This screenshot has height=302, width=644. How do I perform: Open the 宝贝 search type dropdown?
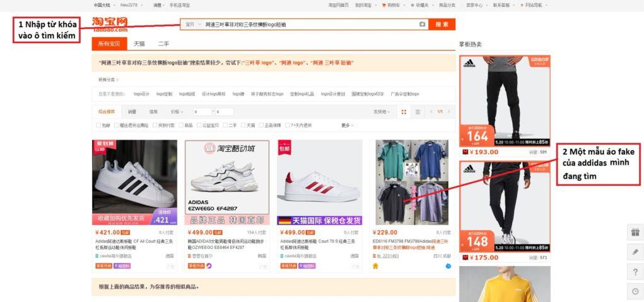click(x=192, y=24)
